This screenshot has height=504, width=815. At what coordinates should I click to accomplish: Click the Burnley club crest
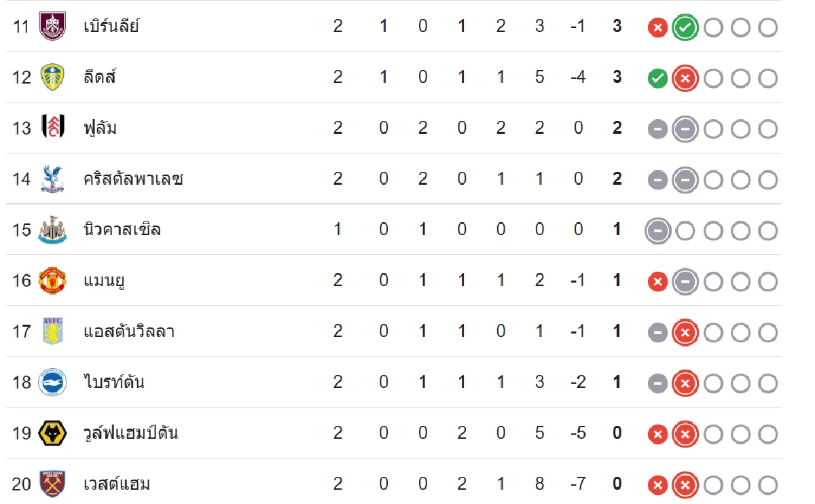(52, 26)
